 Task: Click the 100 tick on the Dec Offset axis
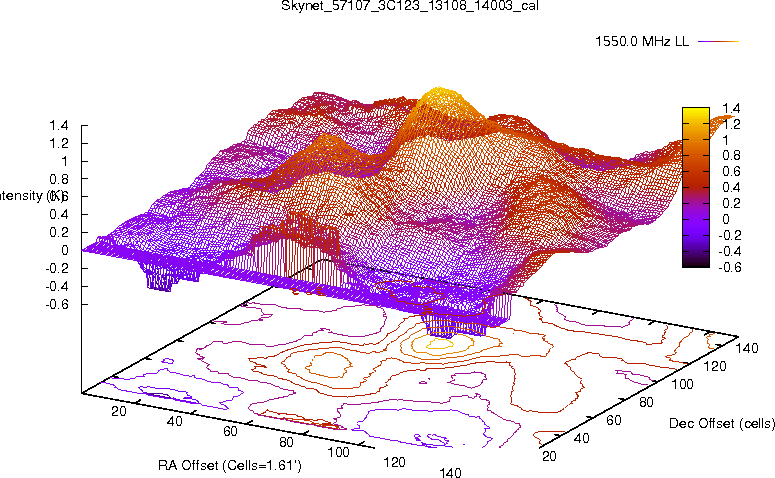[x=682, y=384]
